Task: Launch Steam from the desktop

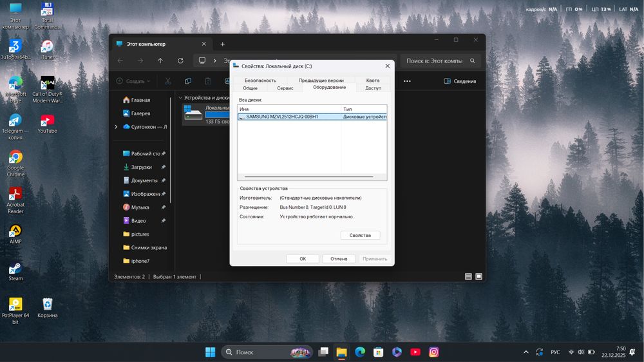Action: [x=15, y=270]
